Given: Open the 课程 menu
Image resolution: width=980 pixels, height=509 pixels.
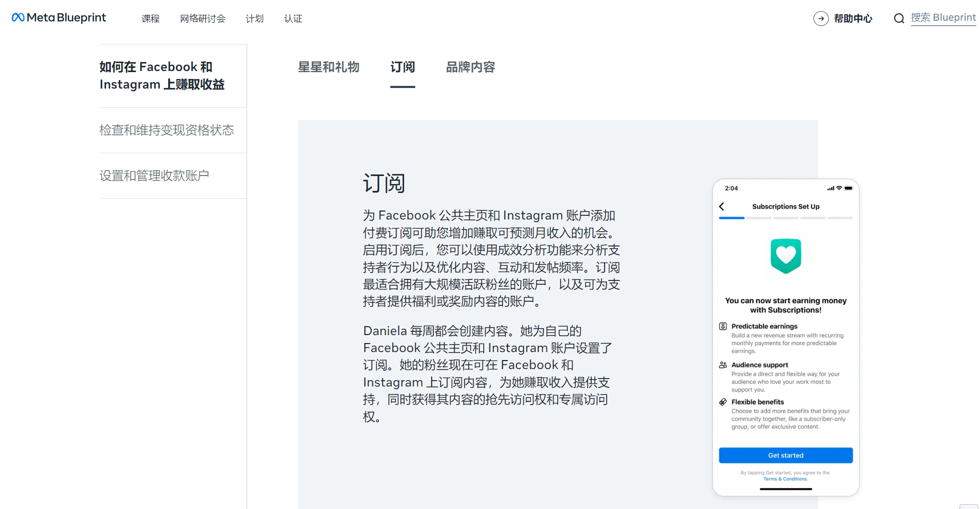Looking at the screenshot, I should tap(150, 18).
